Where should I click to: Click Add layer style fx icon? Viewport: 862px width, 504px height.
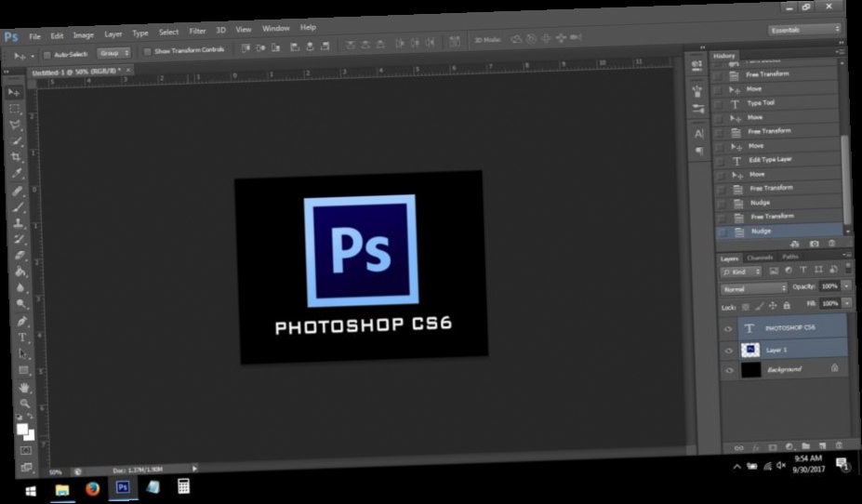[755, 448]
